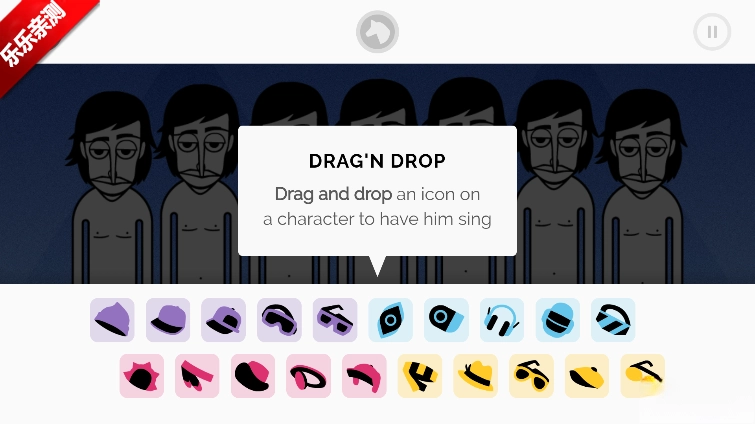The image size is (755, 424).
Task: Pause the game with top-right button
Action: [712, 32]
